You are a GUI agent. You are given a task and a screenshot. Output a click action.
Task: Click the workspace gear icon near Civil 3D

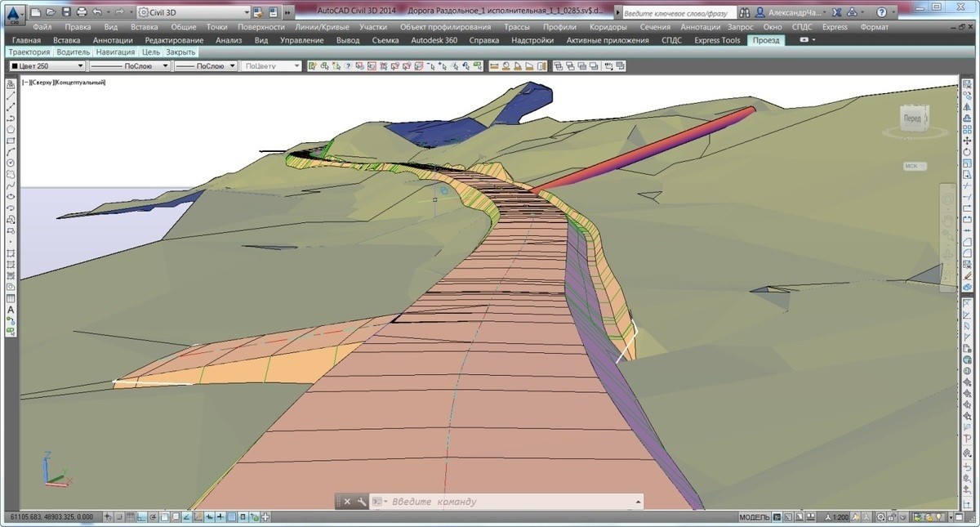point(145,12)
